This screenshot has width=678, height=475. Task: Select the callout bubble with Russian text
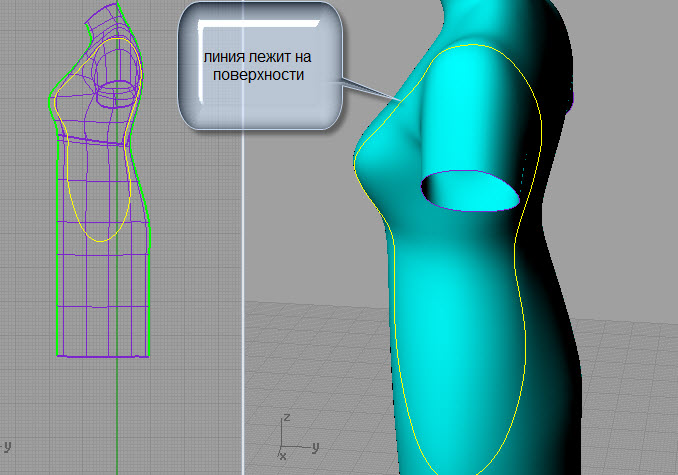[260, 66]
